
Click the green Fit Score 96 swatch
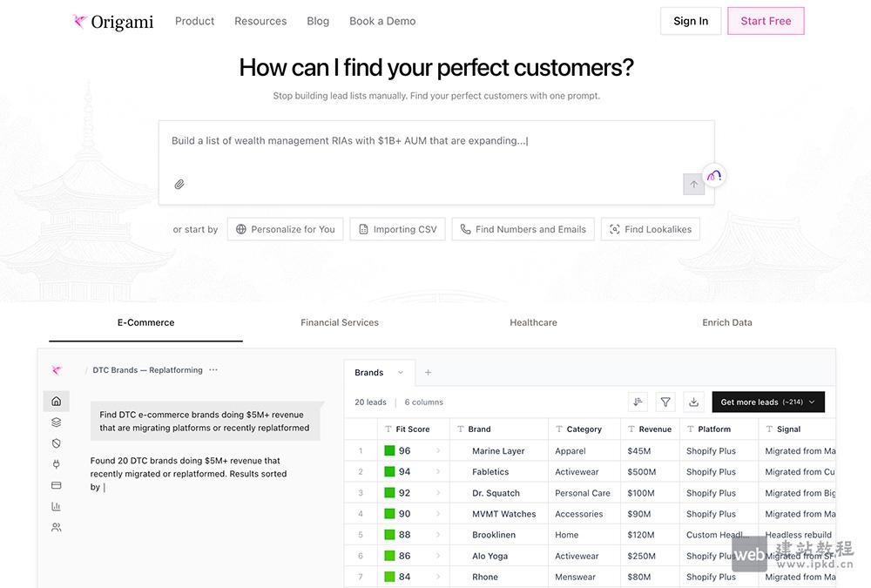[389, 451]
